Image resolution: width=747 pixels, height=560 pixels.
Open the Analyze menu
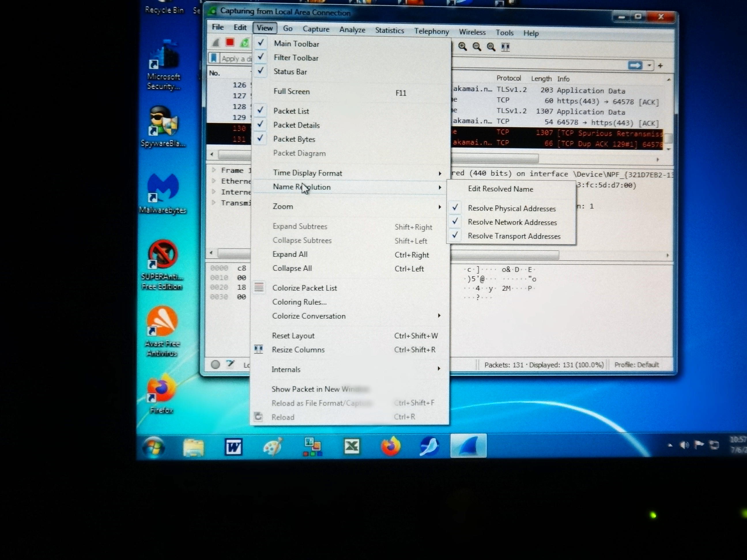[352, 30]
